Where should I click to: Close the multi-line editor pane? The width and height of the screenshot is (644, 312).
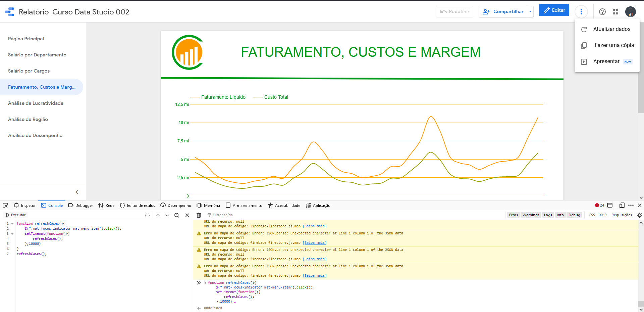[x=187, y=215]
